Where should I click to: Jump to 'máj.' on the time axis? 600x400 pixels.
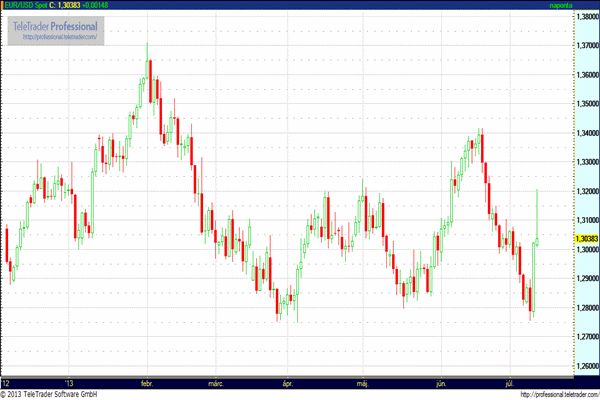tap(362, 383)
